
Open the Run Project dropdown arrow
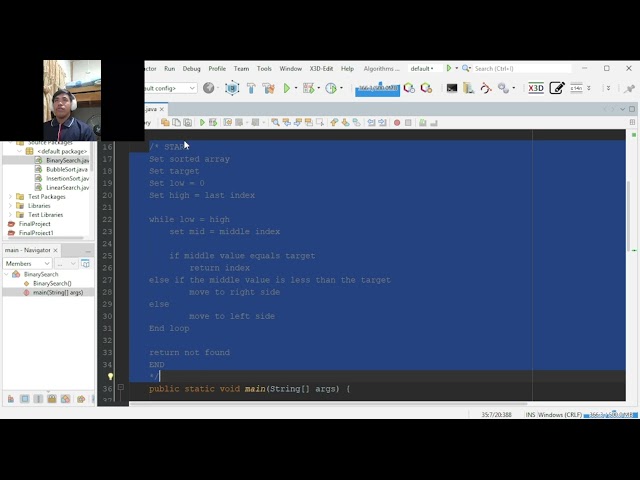(297, 88)
